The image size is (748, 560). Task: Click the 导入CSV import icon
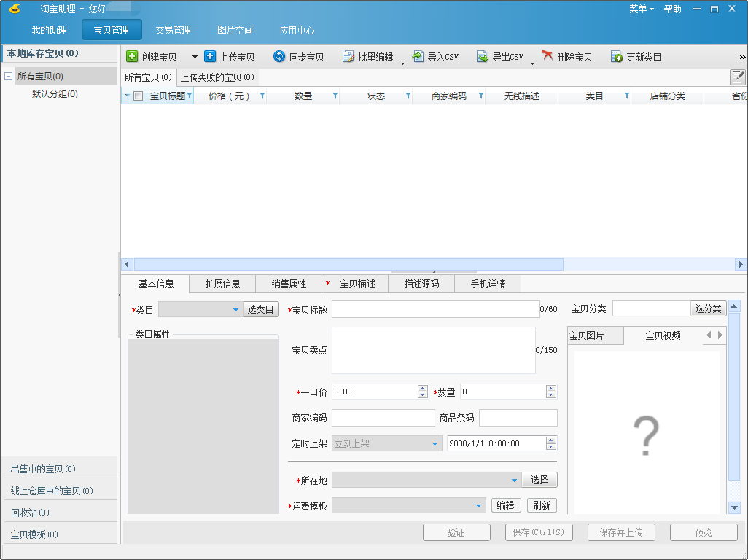418,57
